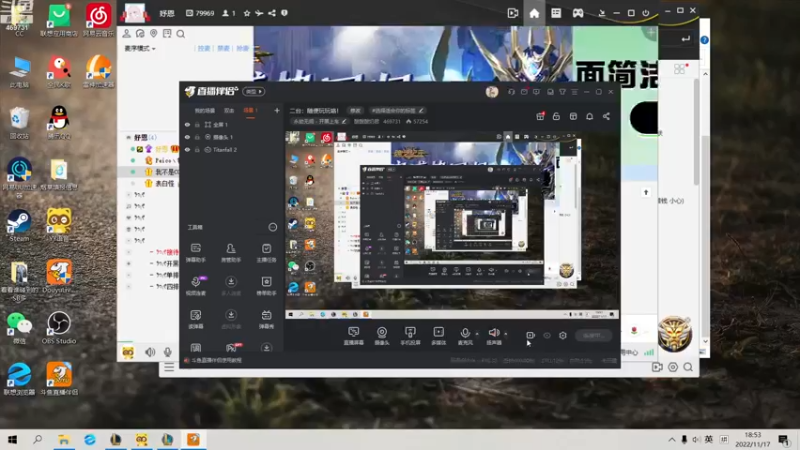Open 弹幕助手 tool in toolbox
Viewport: 800px width, 450px height.
[196, 253]
